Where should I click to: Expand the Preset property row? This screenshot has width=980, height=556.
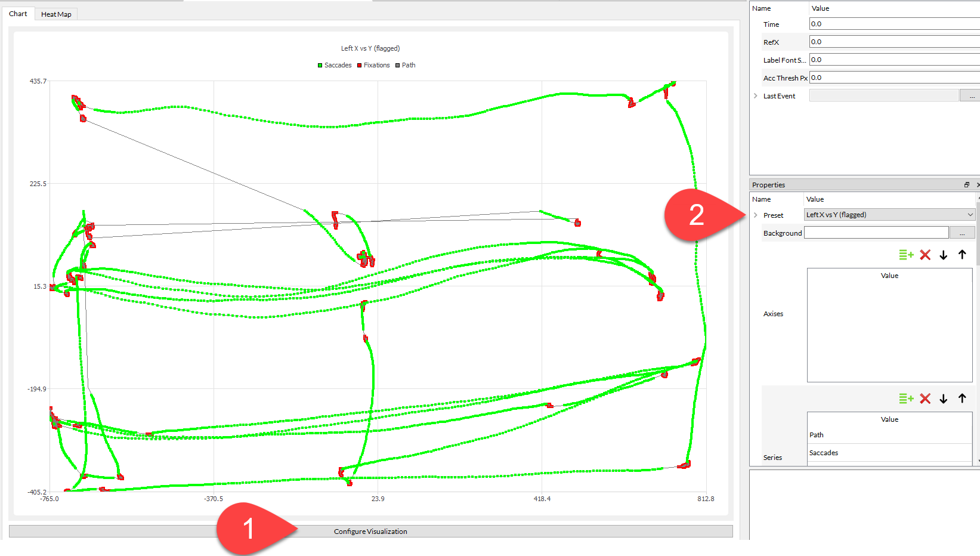(x=756, y=215)
